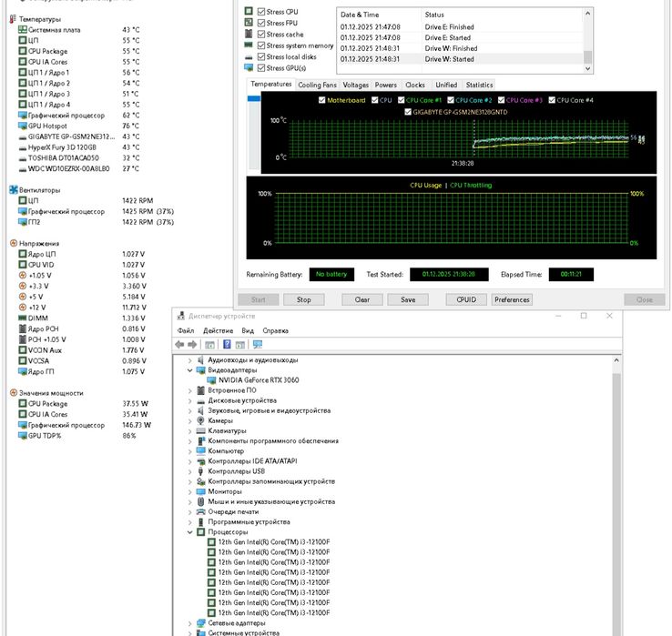672x636 pixels.
Task: Click the Forward arrow in Device Manager toolbar
Action: pos(192,344)
